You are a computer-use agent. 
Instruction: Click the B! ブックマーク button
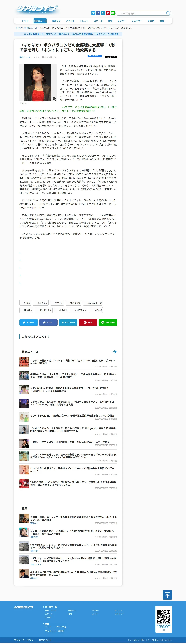pyautogui.click(x=68, y=322)
